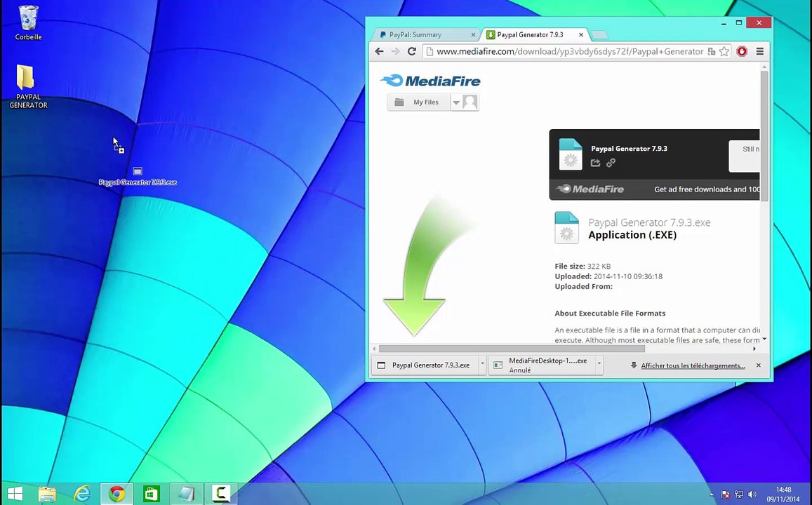Image resolution: width=812 pixels, height=505 pixels.
Task: Click the My Files button
Action: tap(419, 102)
